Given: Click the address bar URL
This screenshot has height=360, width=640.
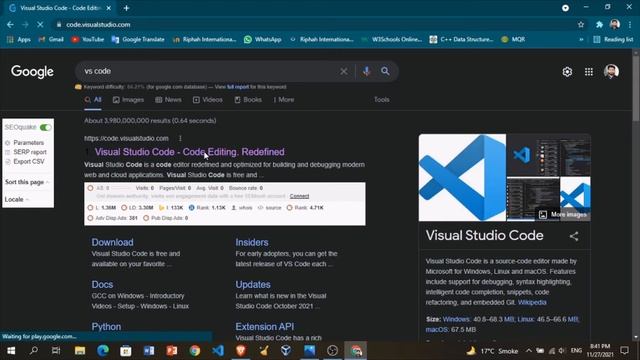Looking at the screenshot, I should [98, 24].
